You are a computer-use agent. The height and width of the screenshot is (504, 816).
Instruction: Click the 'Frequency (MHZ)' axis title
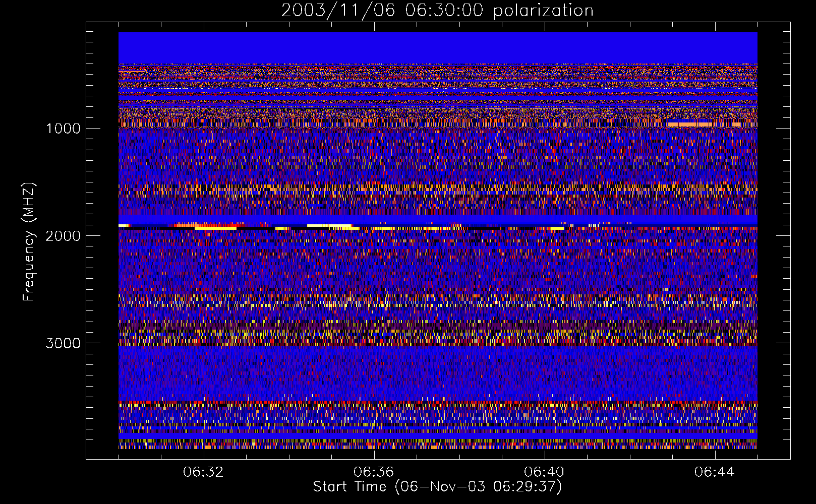[x=29, y=242]
